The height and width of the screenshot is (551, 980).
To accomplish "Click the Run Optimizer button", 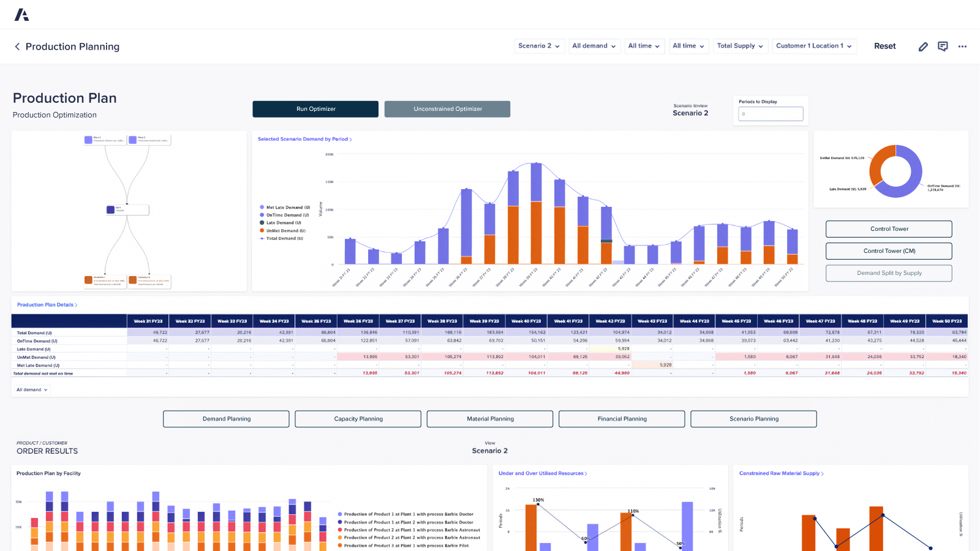I will [x=315, y=109].
